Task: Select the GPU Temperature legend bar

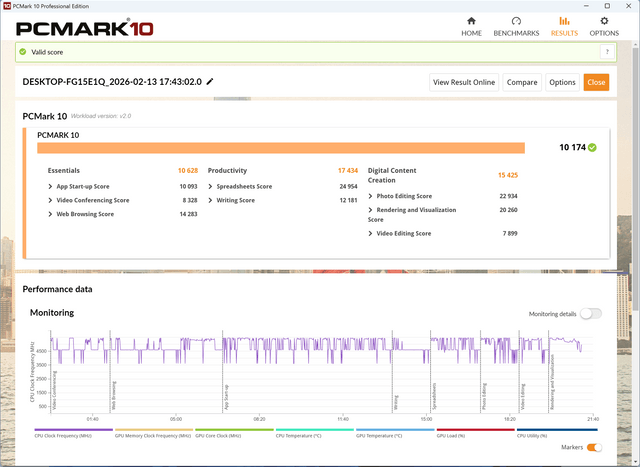Action: coord(395,432)
